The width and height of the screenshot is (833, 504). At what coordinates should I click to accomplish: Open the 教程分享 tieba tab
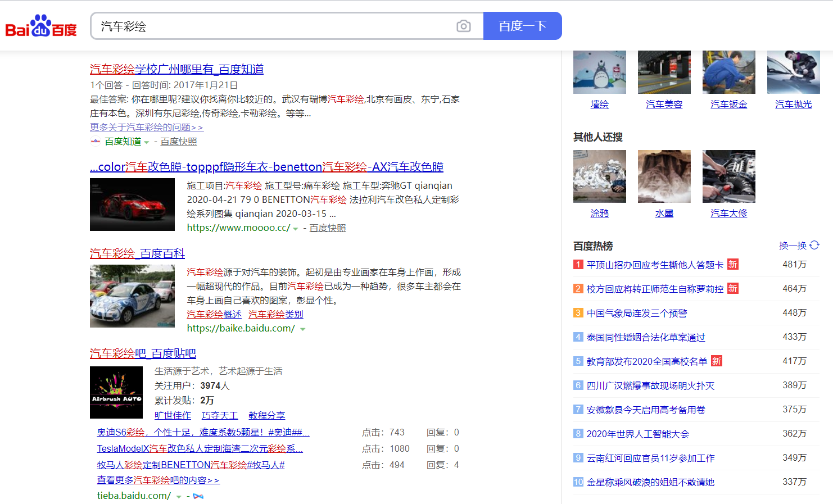point(266,415)
